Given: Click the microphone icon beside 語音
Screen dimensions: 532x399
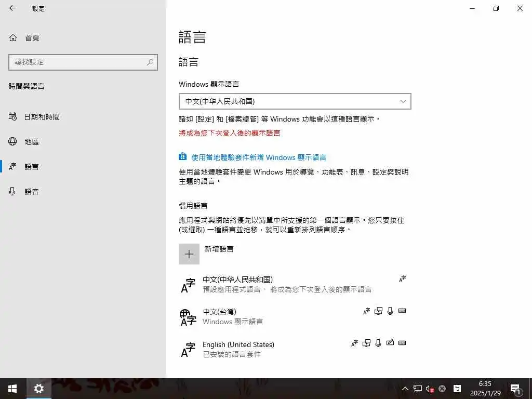Looking at the screenshot, I should (x=12, y=191).
